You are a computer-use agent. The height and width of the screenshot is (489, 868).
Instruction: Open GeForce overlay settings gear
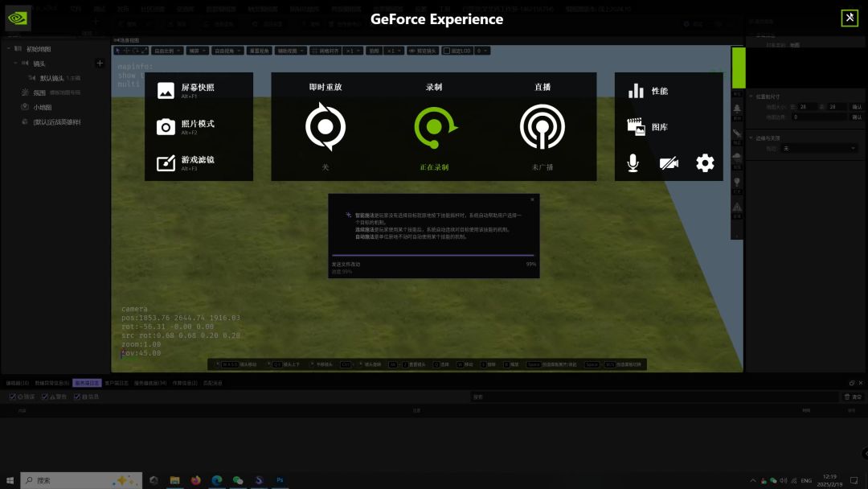(x=705, y=163)
